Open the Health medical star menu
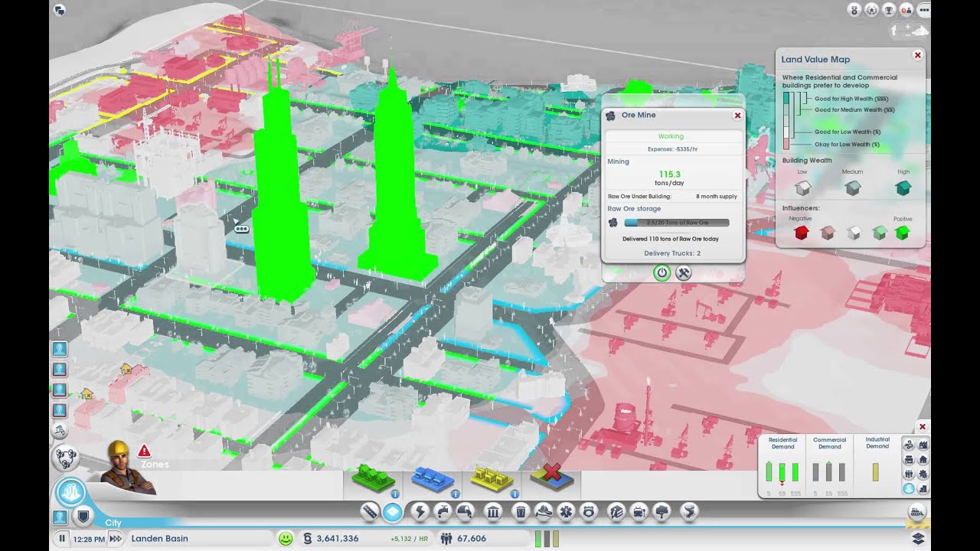The height and width of the screenshot is (551, 980). pos(565,511)
